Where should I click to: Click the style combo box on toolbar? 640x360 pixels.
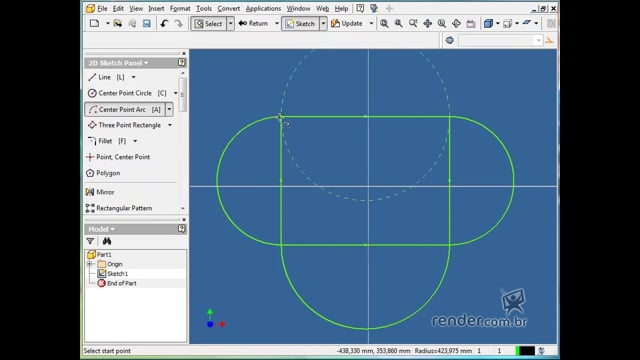point(500,40)
